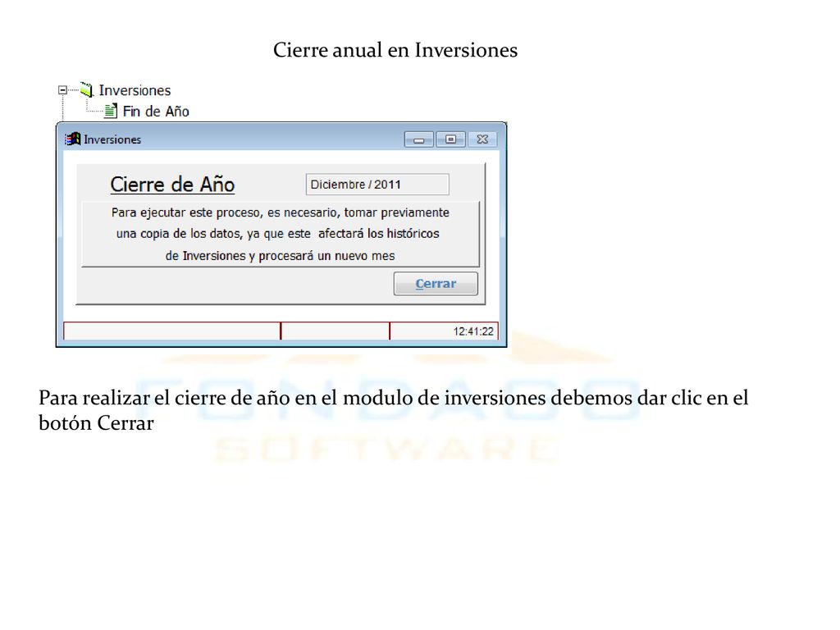Click the Cierre anual en Inversiones title
840x630 pixels.
(395, 50)
